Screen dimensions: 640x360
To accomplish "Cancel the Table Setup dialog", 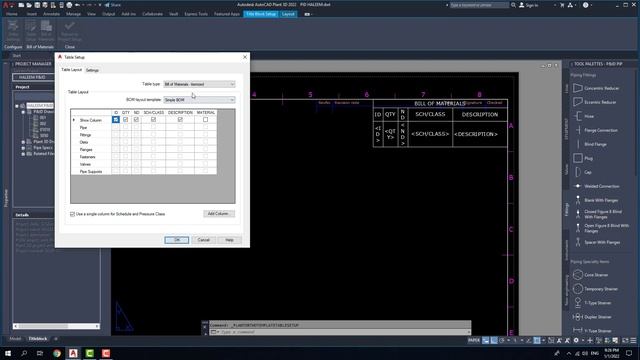I will coord(204,240).
